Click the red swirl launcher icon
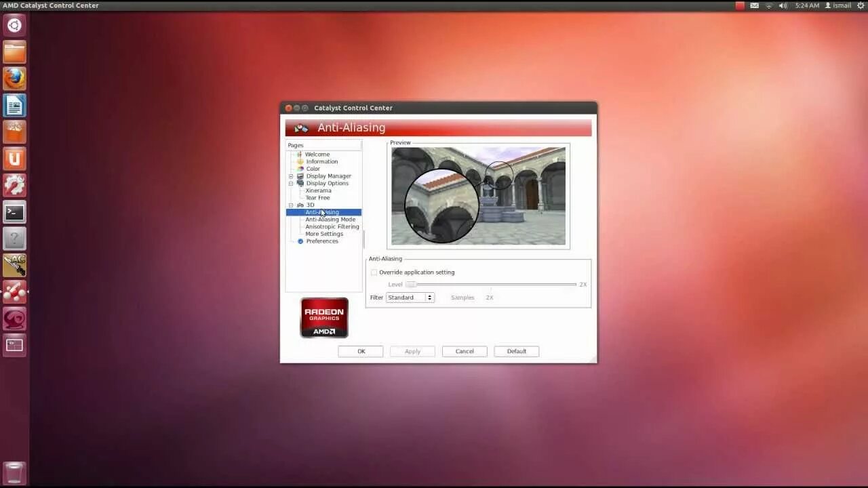Image resolution: width=868 pixels, height=488 pixels. (x=14, y=319)
